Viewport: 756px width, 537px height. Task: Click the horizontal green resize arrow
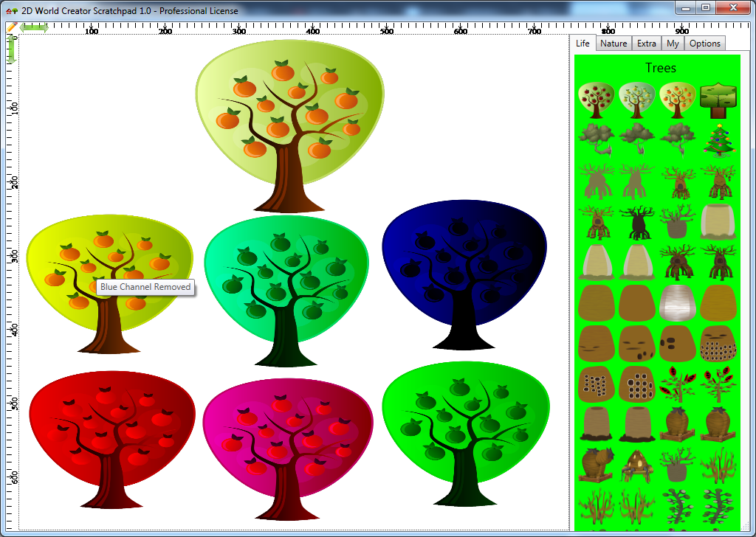point(34,28)
